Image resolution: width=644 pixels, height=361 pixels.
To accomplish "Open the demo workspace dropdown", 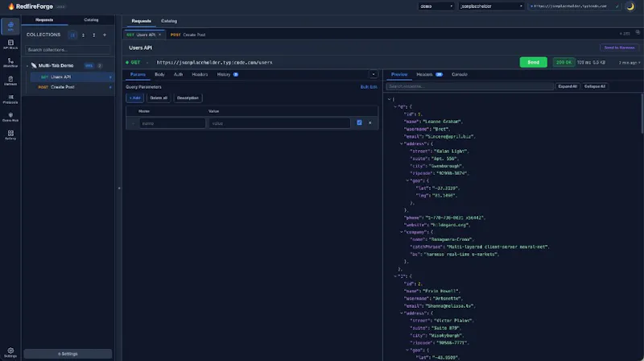I will point(436,6).
